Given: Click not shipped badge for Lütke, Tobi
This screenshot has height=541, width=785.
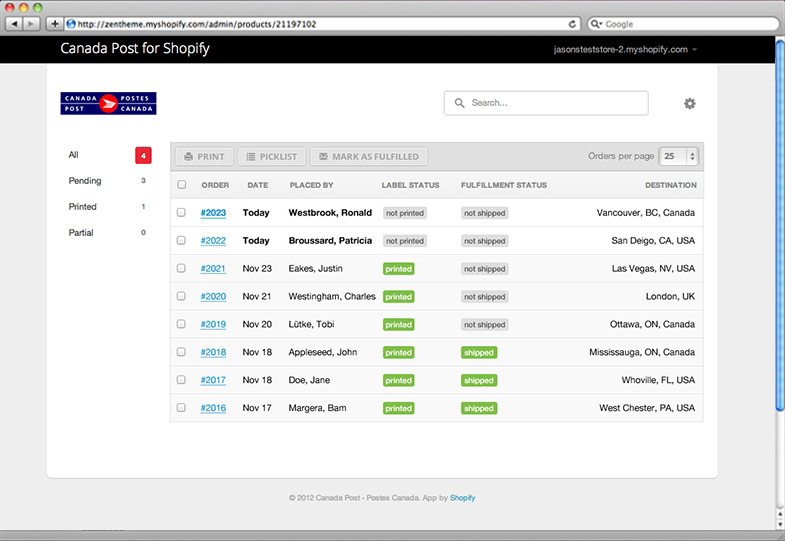Looking at the screenshot, I should 485,325.
